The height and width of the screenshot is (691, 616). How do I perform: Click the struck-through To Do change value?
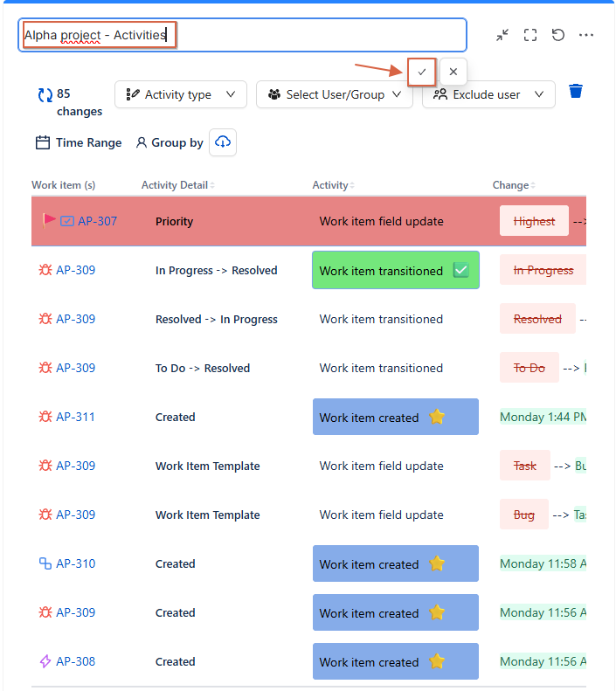529,368
